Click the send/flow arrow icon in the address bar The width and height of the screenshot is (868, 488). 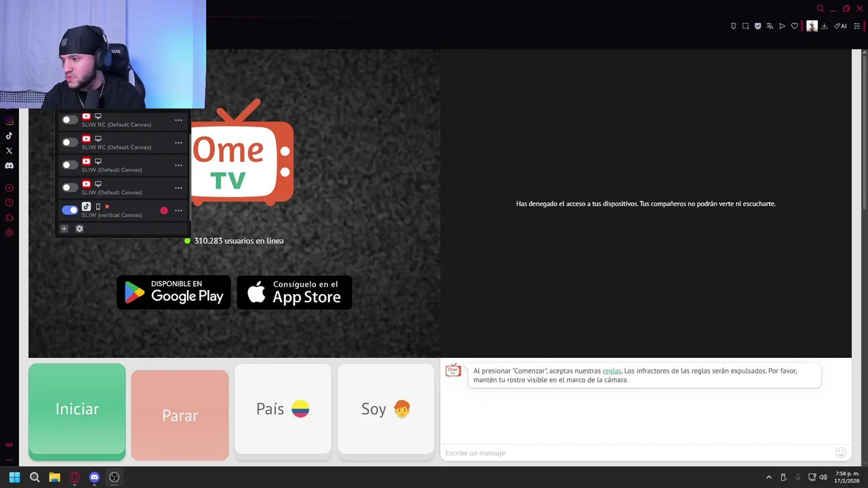pyautogui.click(x=782, y=26)
